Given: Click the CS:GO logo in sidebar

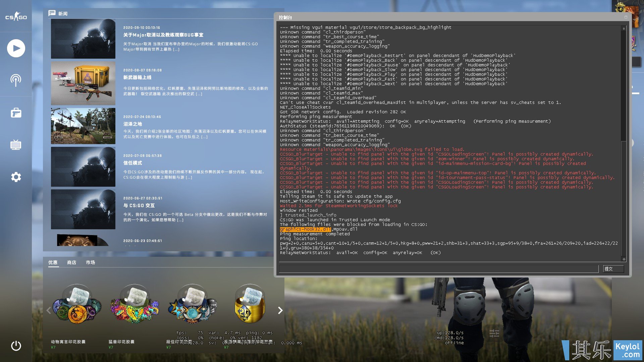Looking at the screenshot, I should [16, 17].
